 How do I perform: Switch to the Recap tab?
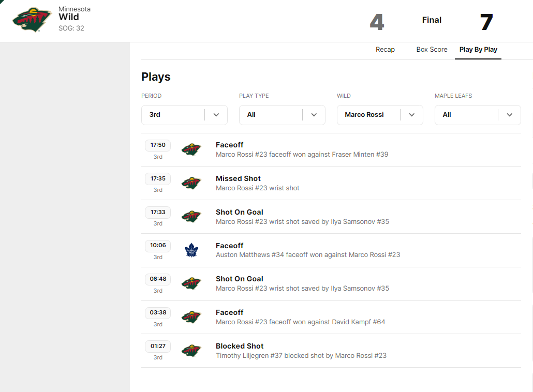pos(385,50)
